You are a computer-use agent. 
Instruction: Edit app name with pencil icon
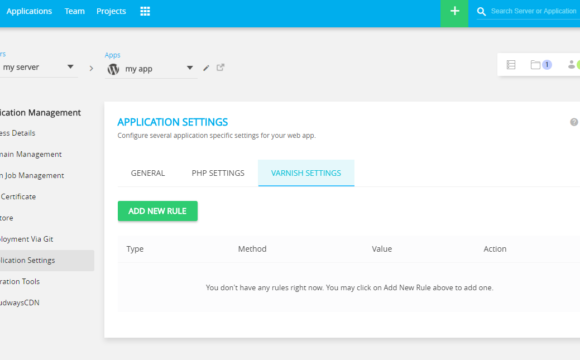[x=206, y=68]
